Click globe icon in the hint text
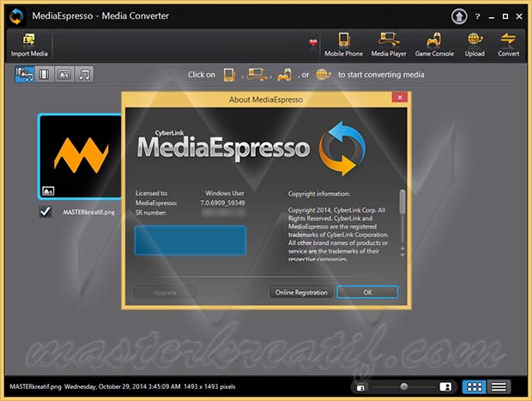 pyautogui.click(x=323, y=75)
